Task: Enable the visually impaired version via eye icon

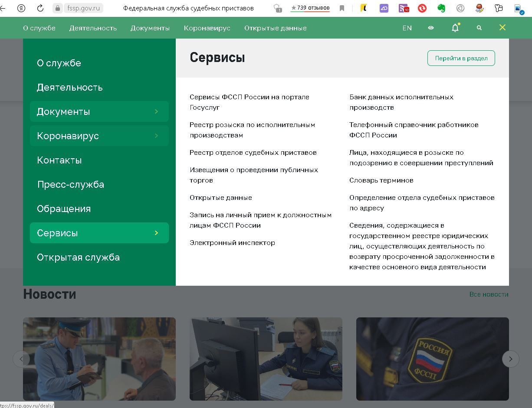Action: tap(430, 28)
